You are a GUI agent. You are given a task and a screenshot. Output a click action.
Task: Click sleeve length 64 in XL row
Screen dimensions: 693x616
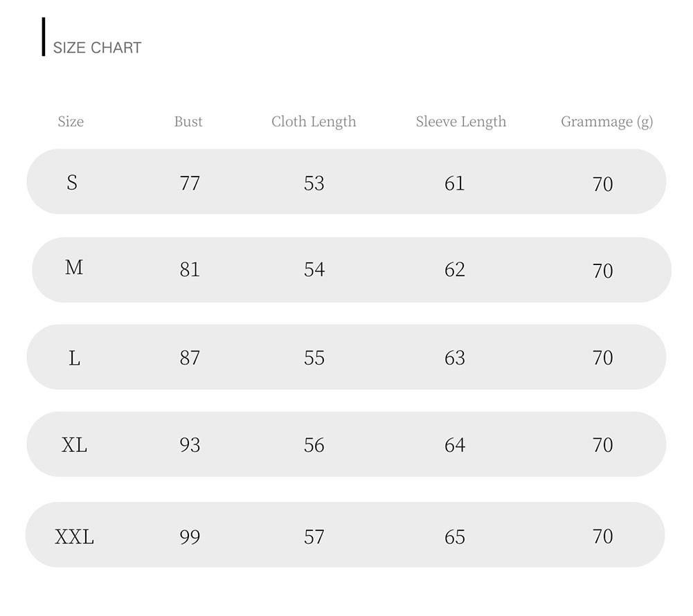455,445
